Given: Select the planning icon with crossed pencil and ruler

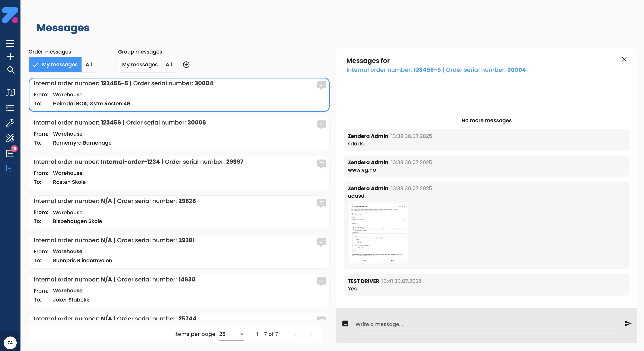Looking at the screenshot, I should 10,138.
